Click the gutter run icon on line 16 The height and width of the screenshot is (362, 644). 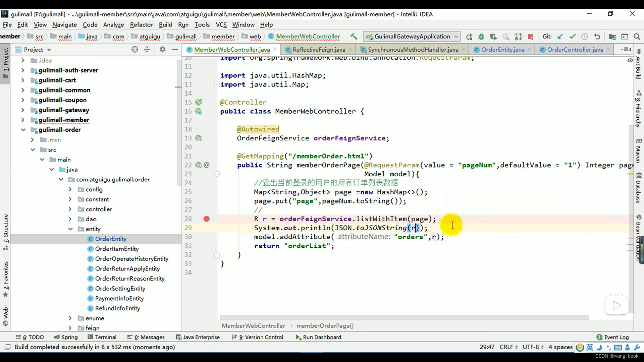[x=199, y=111]
